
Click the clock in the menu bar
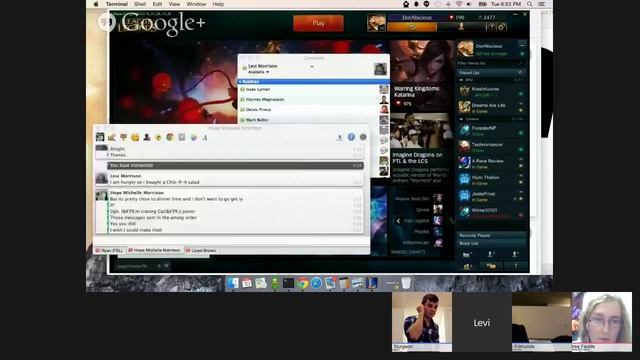click(506, 4)
